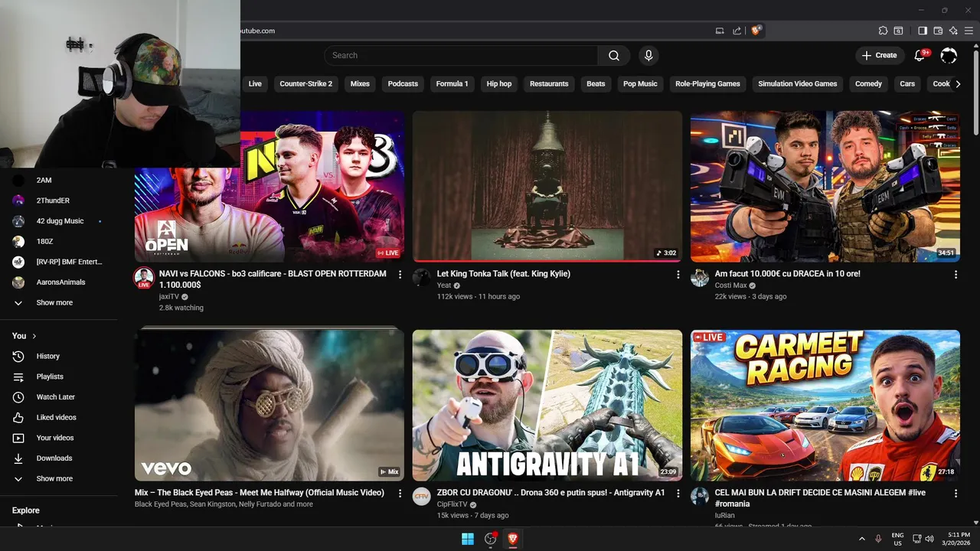Show hidden system tray icons chevron
Viewport: 980px width, 551px height.
point(862,539)
